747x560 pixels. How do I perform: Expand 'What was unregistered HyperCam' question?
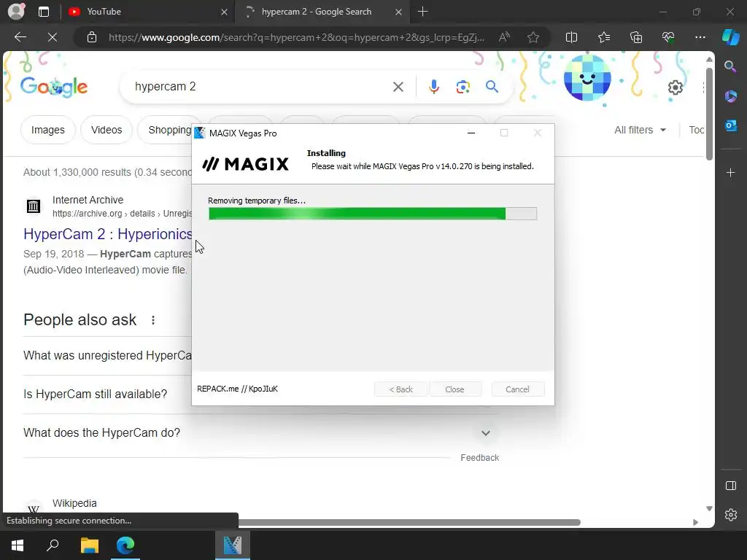tap(108, 356)
